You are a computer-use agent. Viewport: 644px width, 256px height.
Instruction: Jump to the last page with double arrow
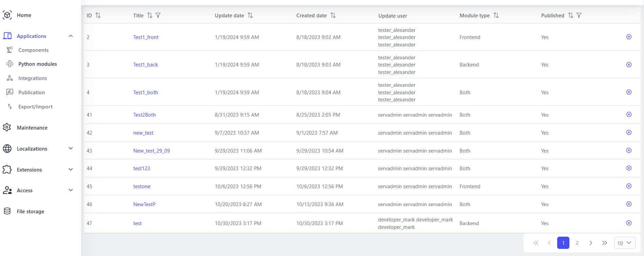[604, 243]
